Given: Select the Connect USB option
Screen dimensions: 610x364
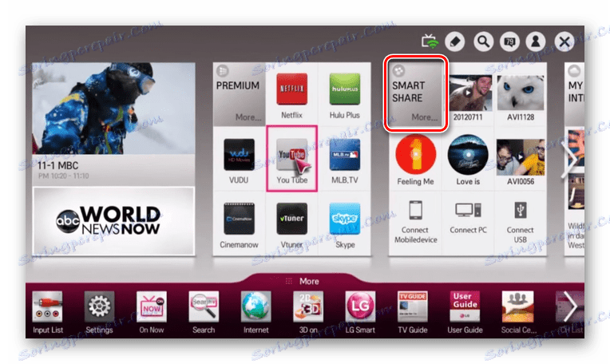Looking at the screenshot, I should pos(520,223).
